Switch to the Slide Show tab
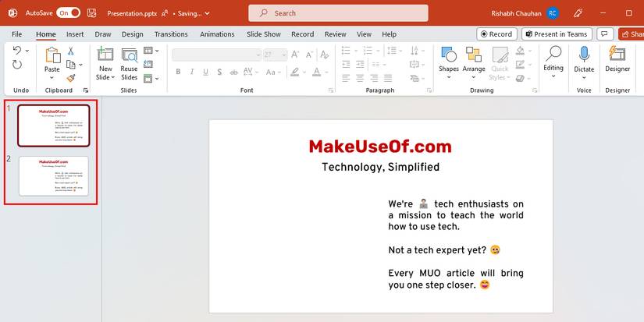 (x=264, y=34)
